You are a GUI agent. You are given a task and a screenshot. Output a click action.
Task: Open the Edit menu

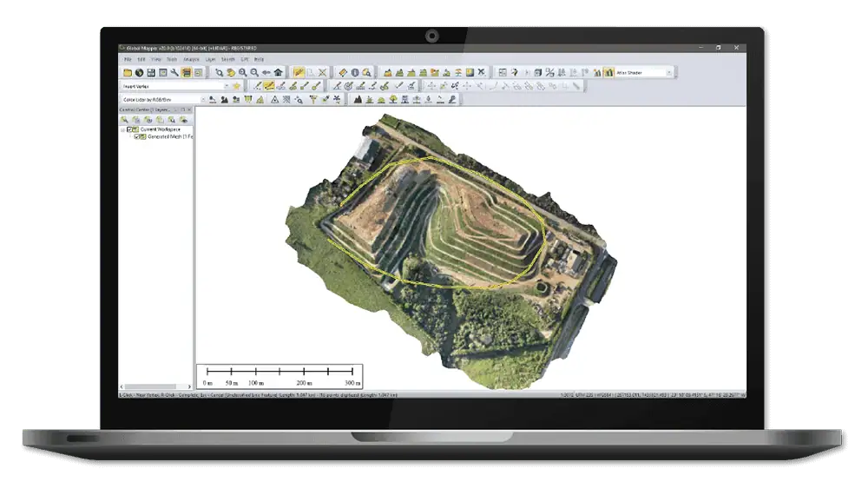point(141,59)
